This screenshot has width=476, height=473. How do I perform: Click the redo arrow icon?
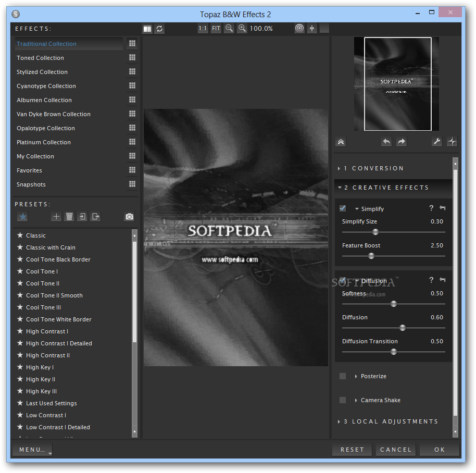402,142
